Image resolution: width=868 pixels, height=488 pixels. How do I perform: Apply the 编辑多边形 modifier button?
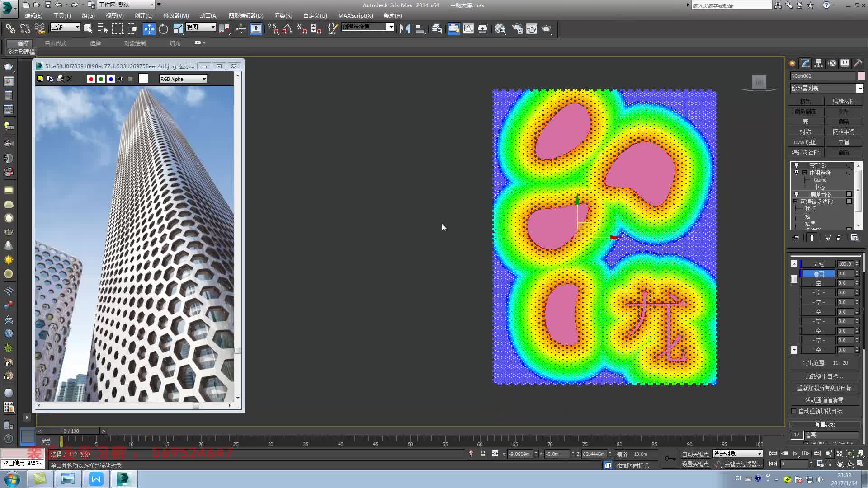[x=805, y=152]
